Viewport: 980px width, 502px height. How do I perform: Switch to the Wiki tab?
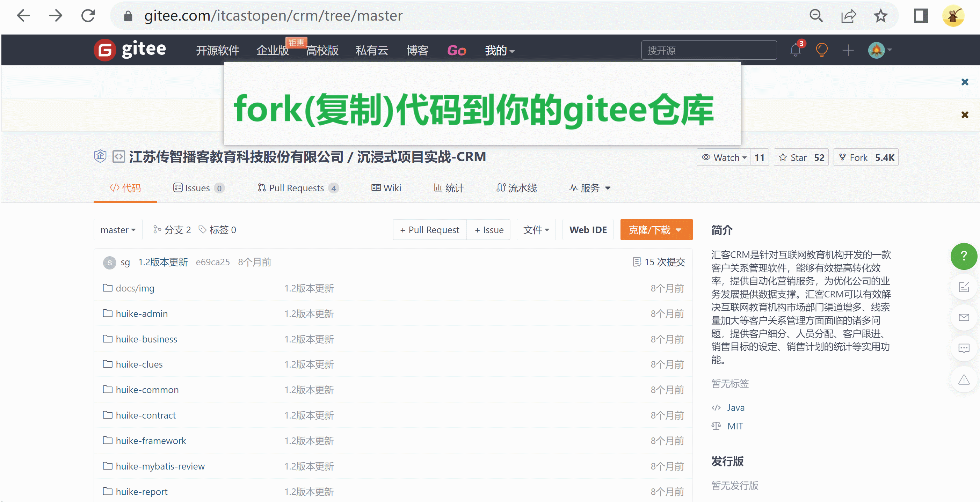click(x=386, y=188)
